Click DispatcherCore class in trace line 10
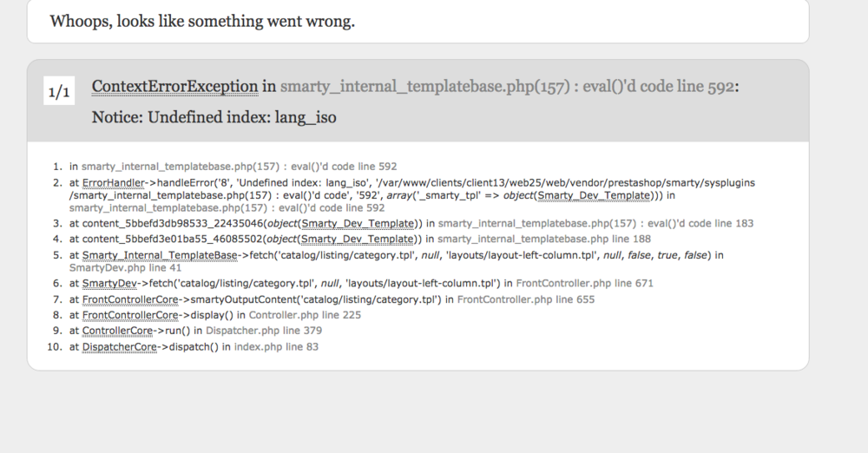 (120, 347)
